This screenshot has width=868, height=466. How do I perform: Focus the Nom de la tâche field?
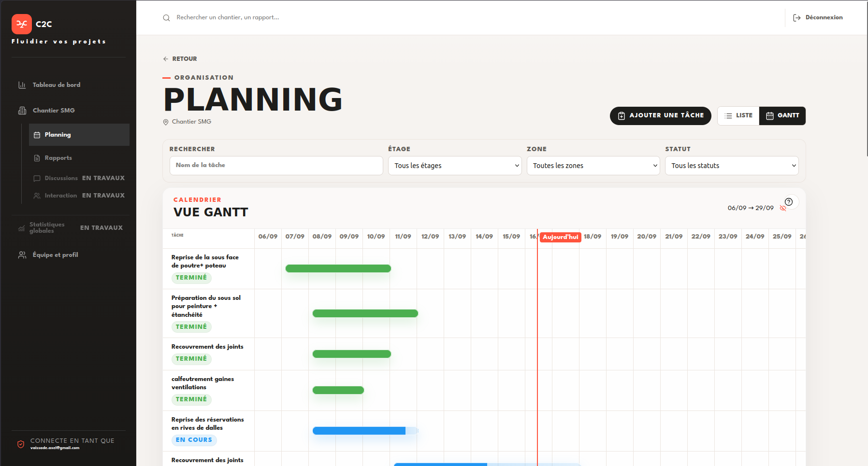276,166
